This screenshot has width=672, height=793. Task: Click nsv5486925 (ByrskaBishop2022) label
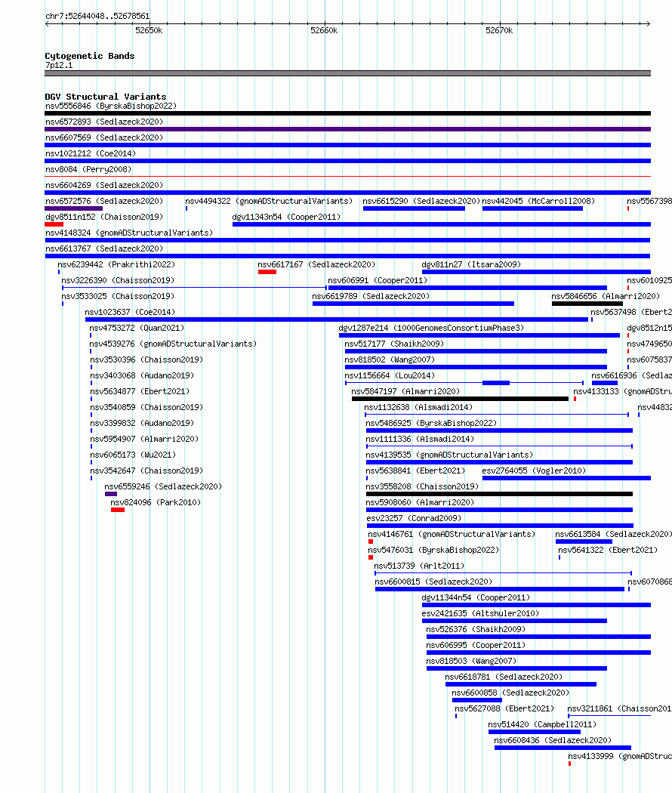(x=431, y=423)
